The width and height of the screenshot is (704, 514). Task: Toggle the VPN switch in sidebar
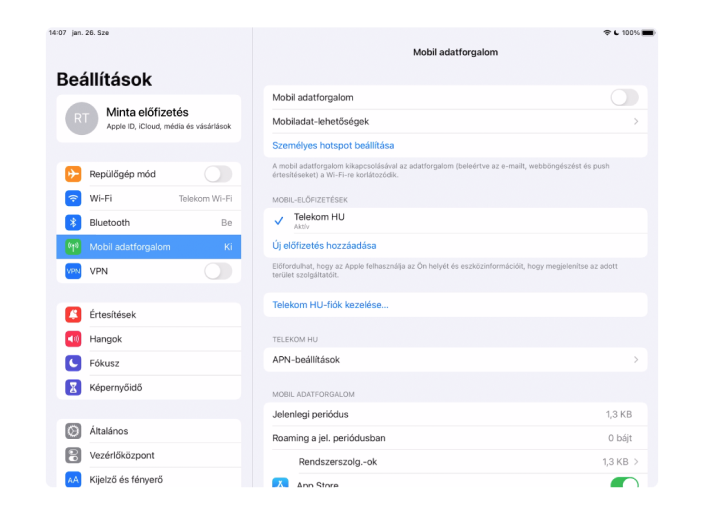218,271
